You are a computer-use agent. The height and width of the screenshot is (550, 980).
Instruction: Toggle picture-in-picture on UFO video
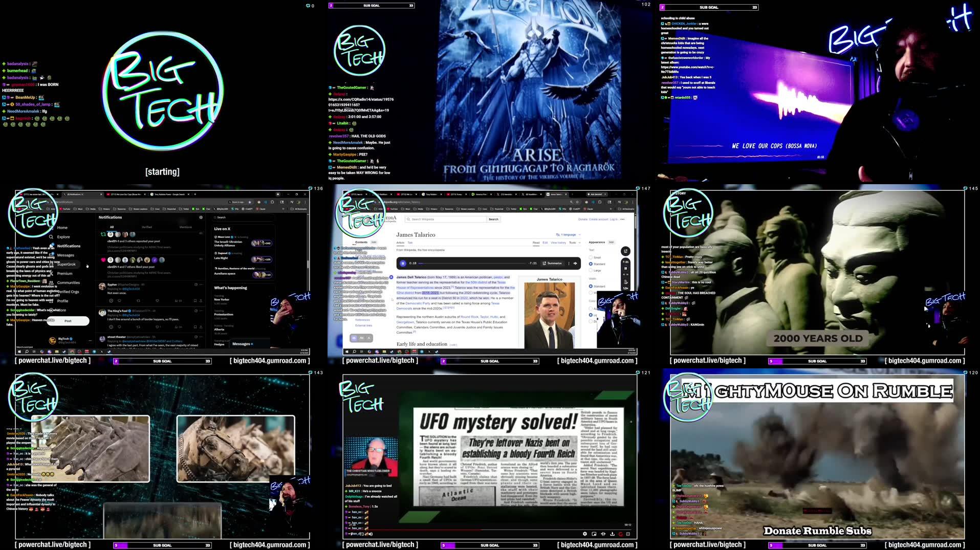(x=594, y=534)
